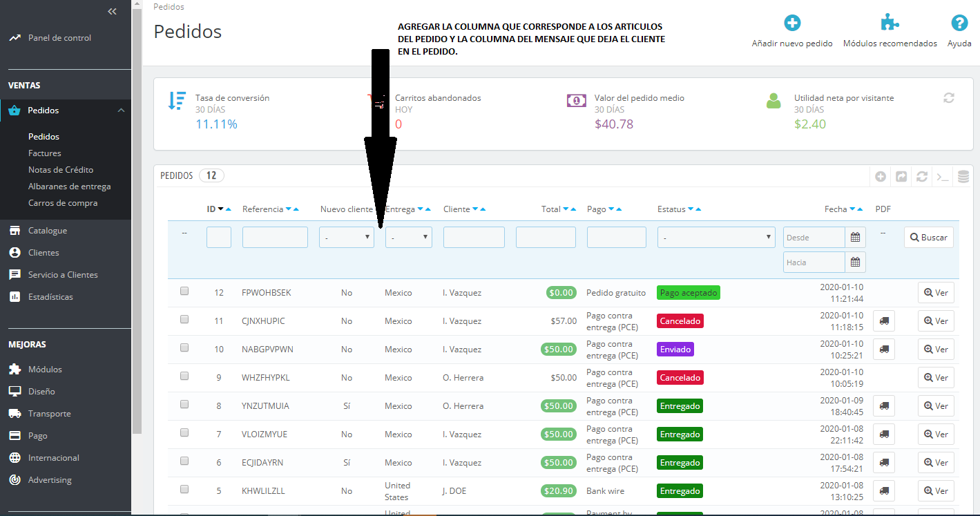980x516 pixels.
Task: Open Factures in the sidebar
Action: pos(45,153)
